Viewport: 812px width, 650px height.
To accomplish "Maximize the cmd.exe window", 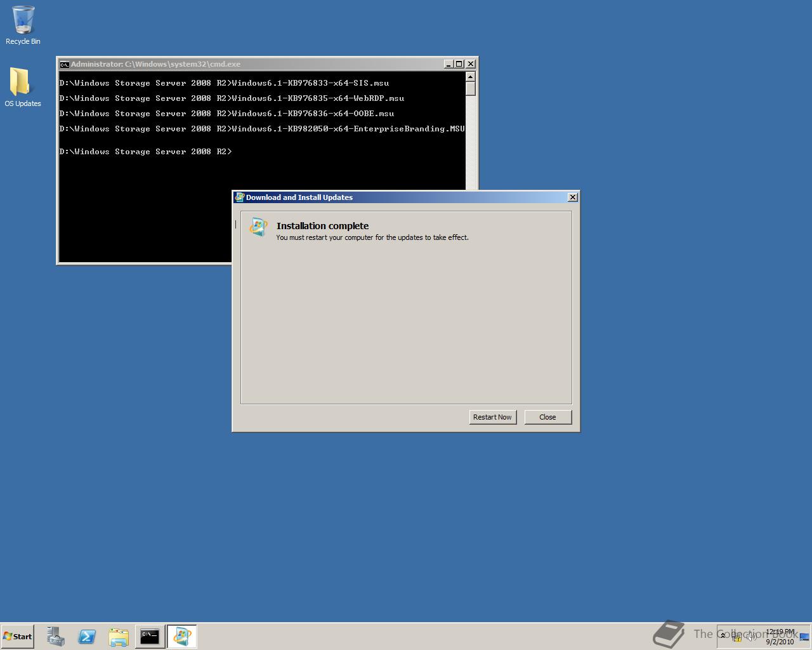I will pos(459,64).
